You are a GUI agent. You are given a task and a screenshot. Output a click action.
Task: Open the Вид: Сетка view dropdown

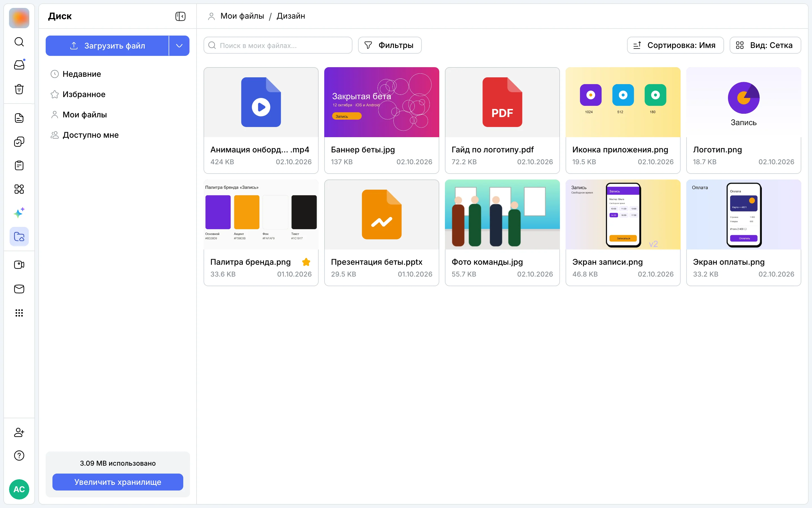(x=765, y=45)
